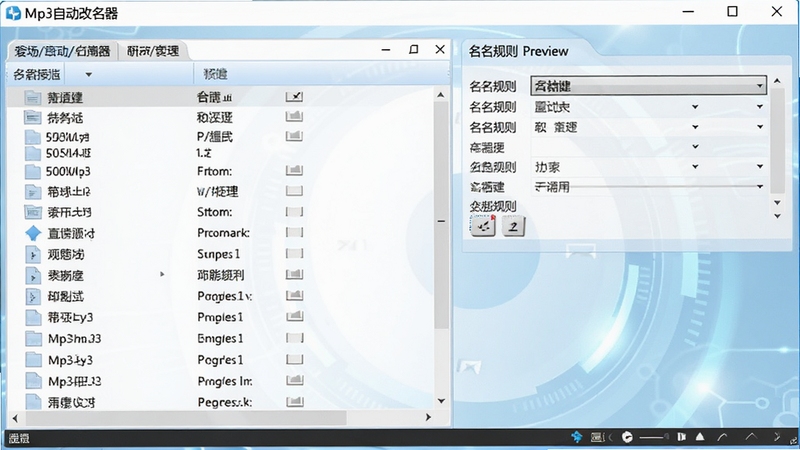Click the left arrow of horizontal scrollbar
This screenshot has width=800, height=450.
point(15,418)
